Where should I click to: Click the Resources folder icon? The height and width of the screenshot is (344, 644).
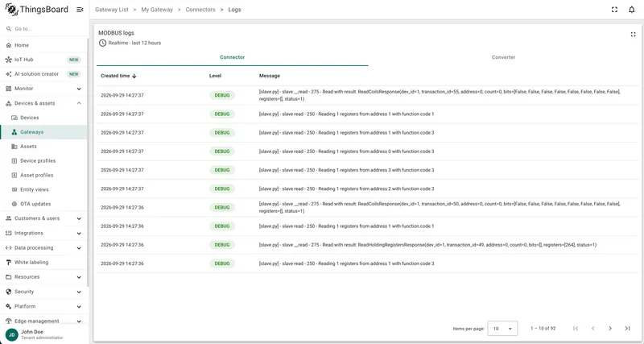[9, 277]
